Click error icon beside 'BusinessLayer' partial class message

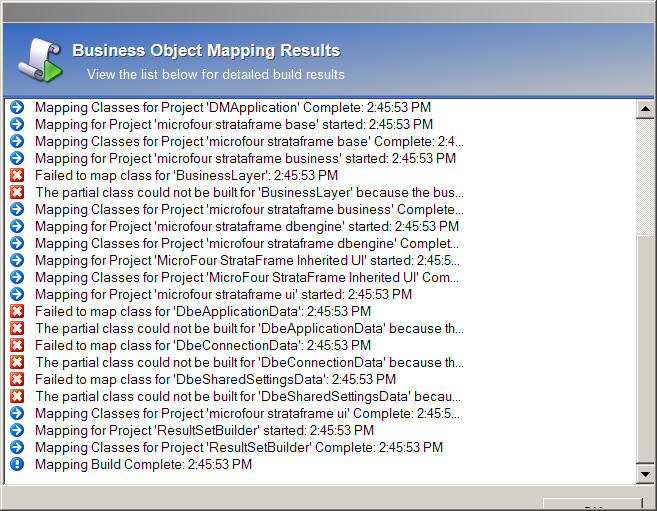coord(16,192)
